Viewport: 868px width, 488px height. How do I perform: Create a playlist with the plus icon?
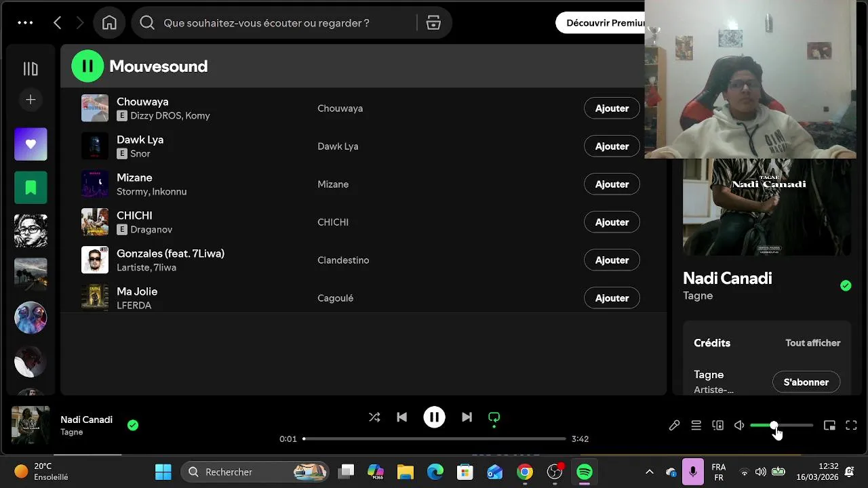pyautogui.click(x=31, y=100)
